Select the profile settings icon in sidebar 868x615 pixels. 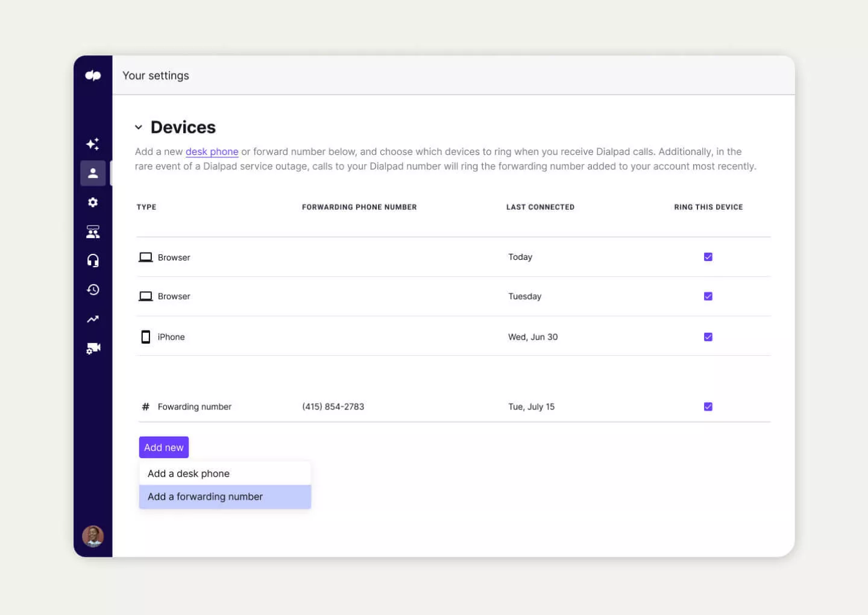93,173
